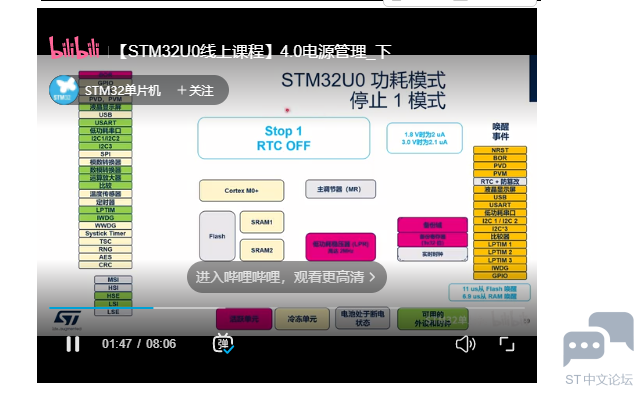Click the STM32U0 功耗模式 slide heading
The width and height of the screenshot is (642, 395).
coord(363,80)
